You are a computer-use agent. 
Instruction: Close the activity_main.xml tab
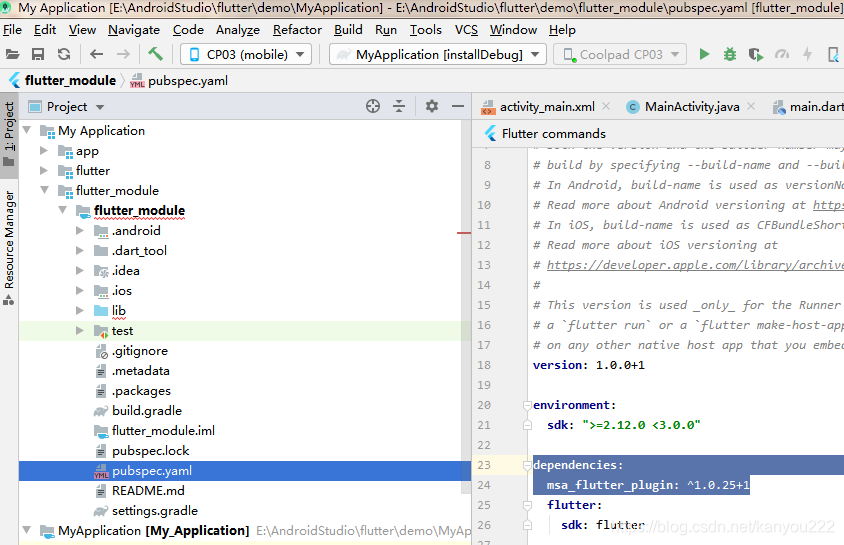click(606, 107)
